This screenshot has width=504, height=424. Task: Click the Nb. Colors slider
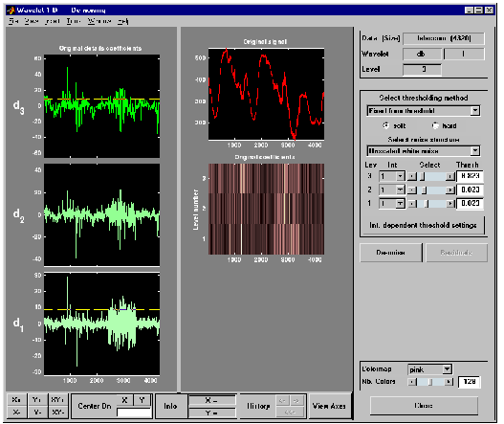(x=430, y=382)
